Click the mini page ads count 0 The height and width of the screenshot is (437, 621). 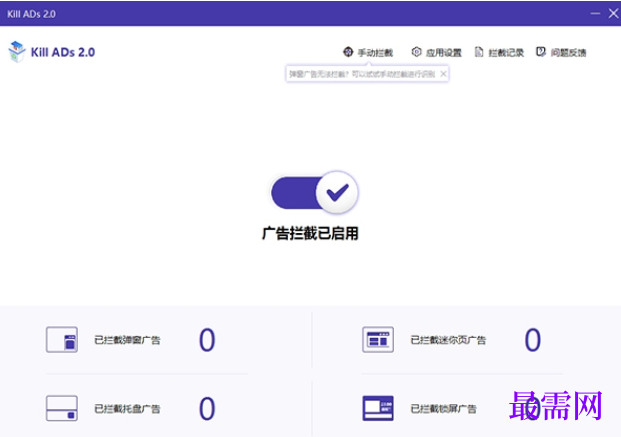(x=533, y=340)
